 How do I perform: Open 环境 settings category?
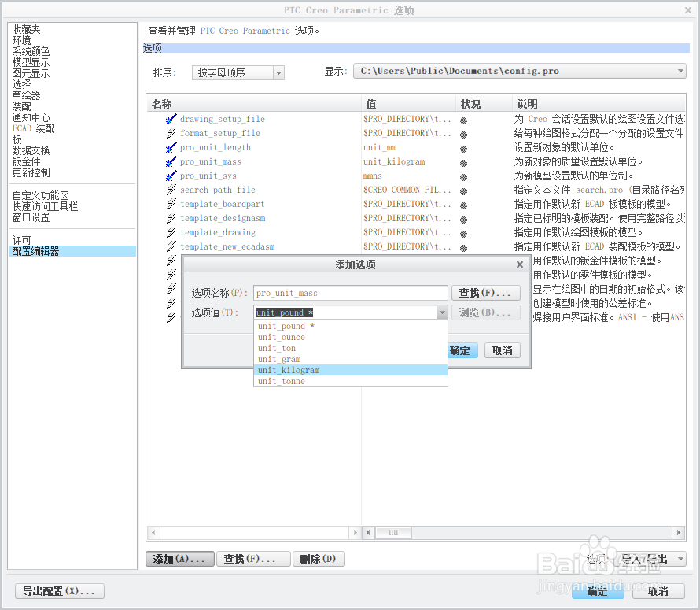click(x=21, y=40)
